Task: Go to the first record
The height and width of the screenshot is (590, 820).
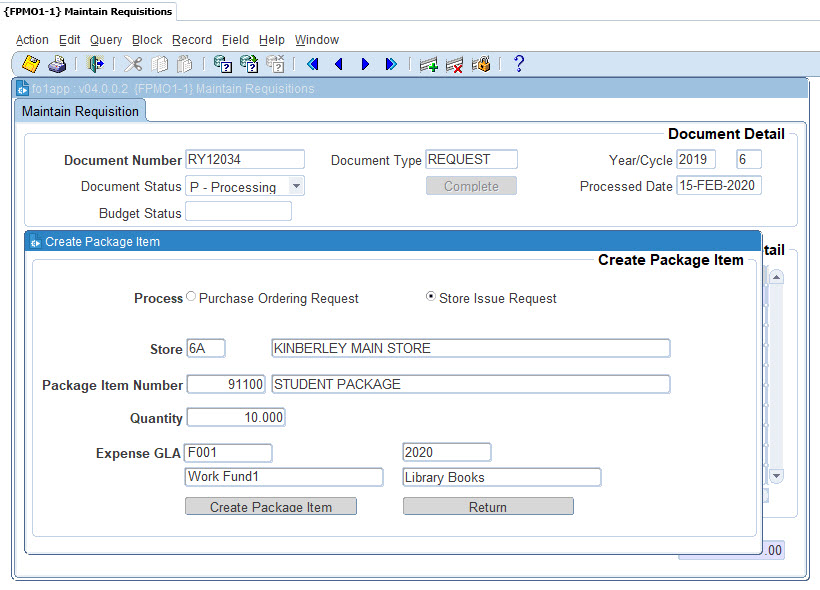Action: 313,64
